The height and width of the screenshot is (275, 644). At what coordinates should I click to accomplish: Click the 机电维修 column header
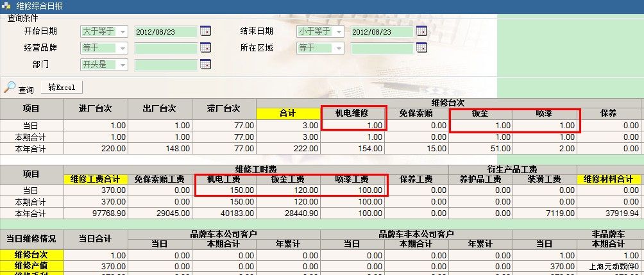pos(353,113)
